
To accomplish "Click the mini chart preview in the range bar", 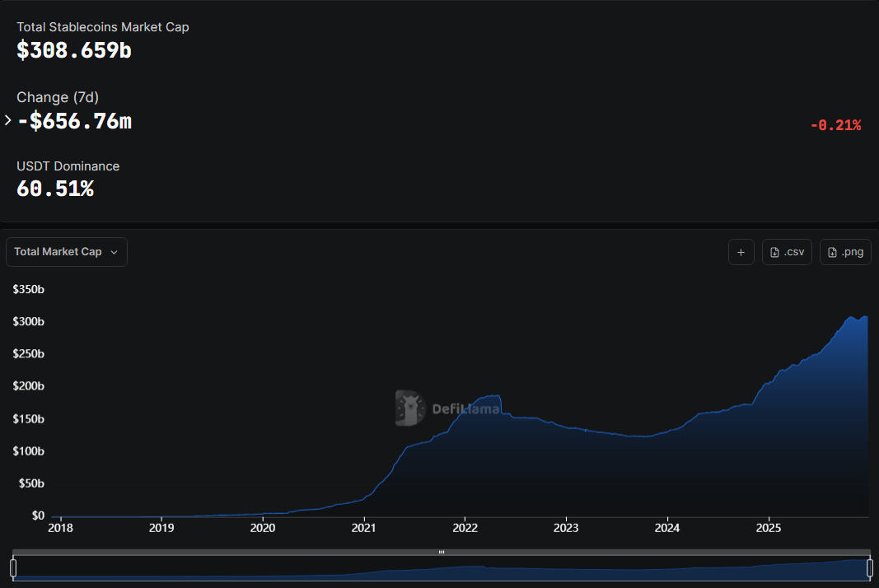I will 442,569.
